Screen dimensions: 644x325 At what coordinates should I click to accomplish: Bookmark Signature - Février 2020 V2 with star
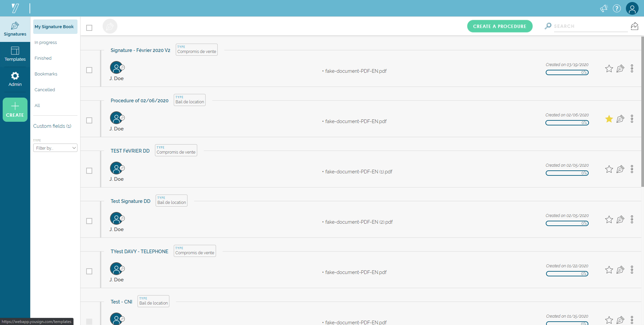[609, 69]
